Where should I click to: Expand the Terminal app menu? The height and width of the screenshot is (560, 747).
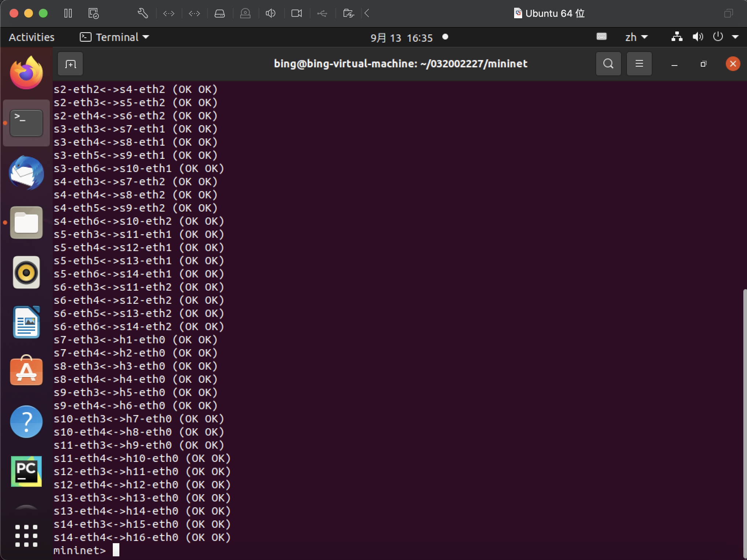tap(115, 37)
